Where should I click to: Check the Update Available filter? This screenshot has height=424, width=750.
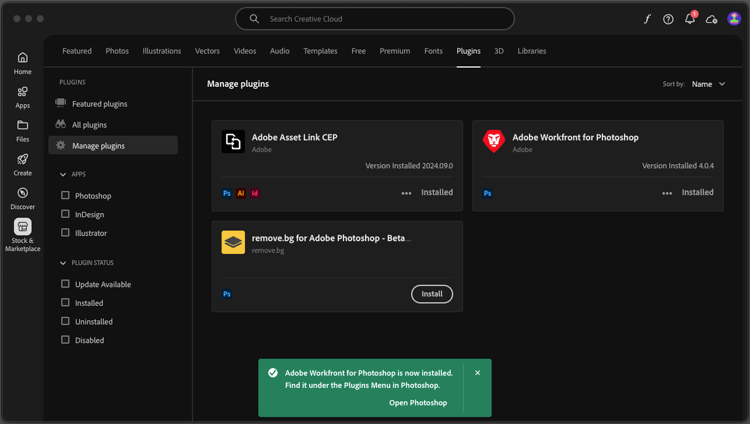point(66,284)
